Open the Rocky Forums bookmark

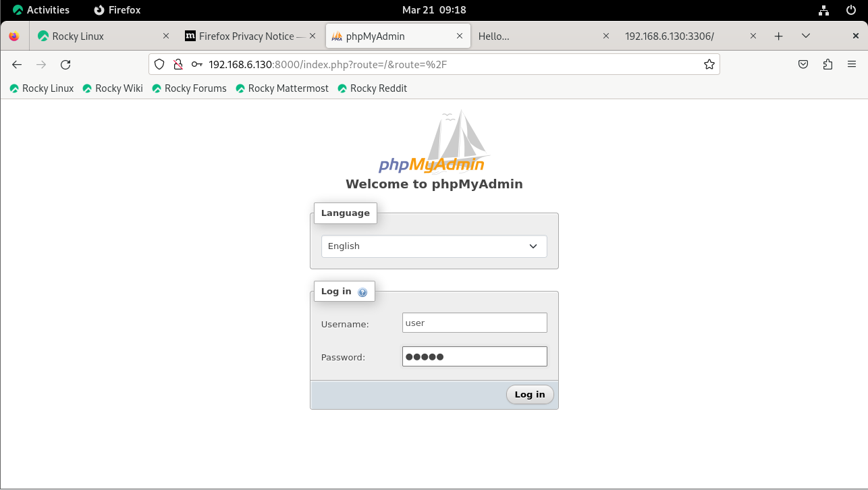point(189,88)
